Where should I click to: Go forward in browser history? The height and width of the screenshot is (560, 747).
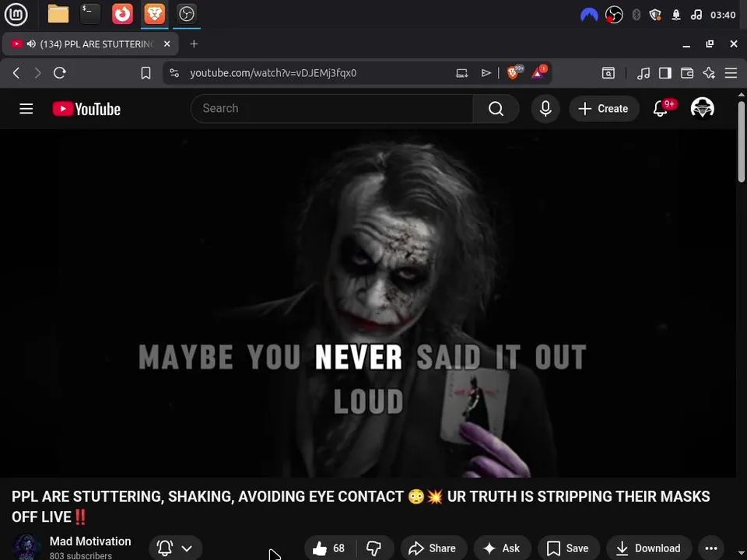tap(37, 73)
